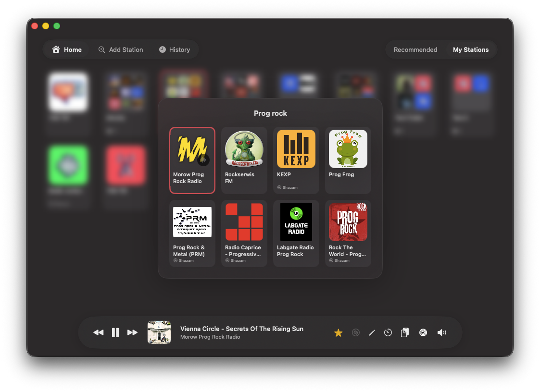Click the pencil edit icon

click(x=372, y=333)
